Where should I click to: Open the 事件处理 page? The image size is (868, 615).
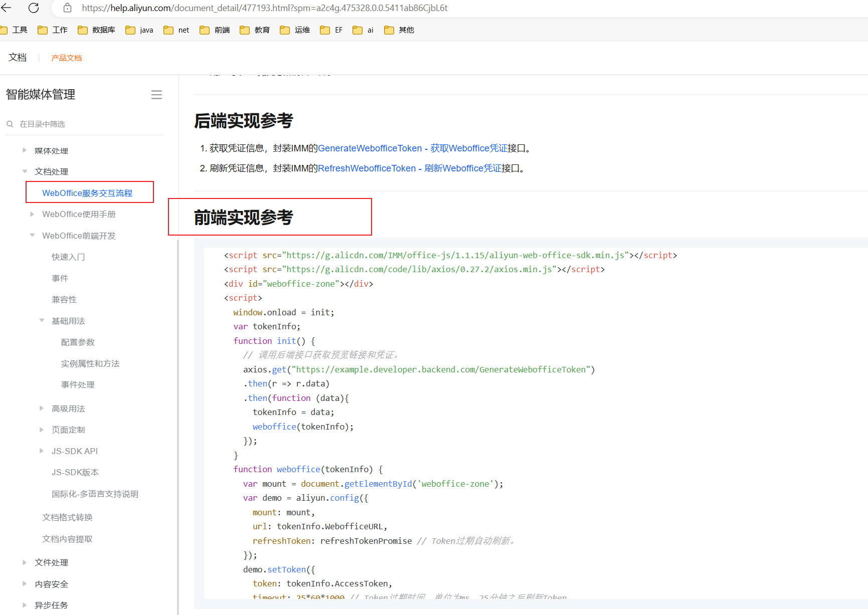coord(78,384)
